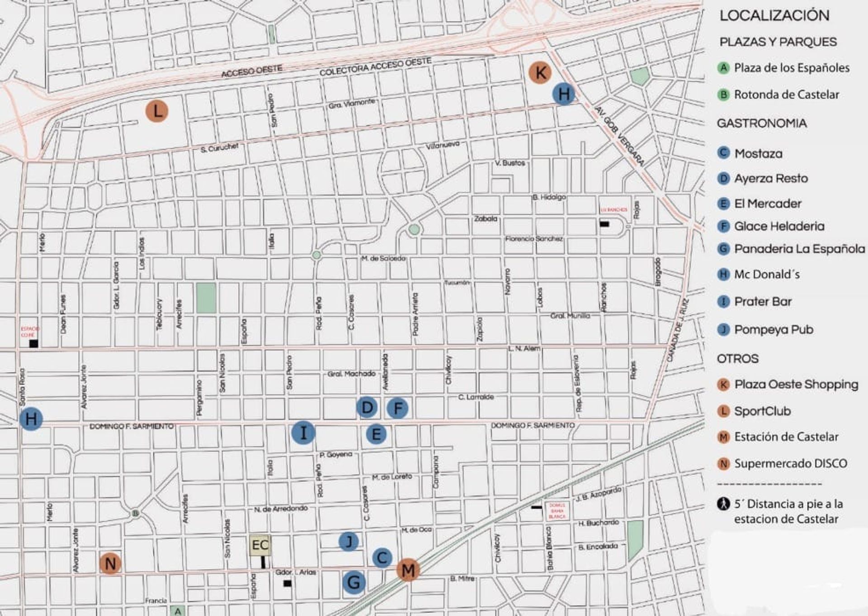868x616 pixels.
Task: Click the walking person icon in legend
Action: point(724,504)
